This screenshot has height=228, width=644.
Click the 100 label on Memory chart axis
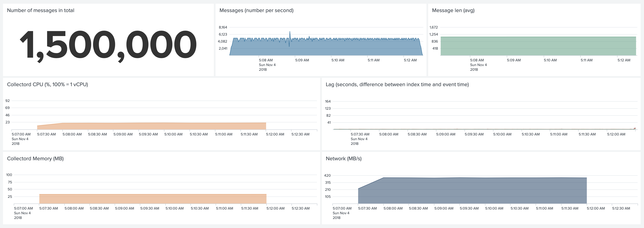(9, 175)
